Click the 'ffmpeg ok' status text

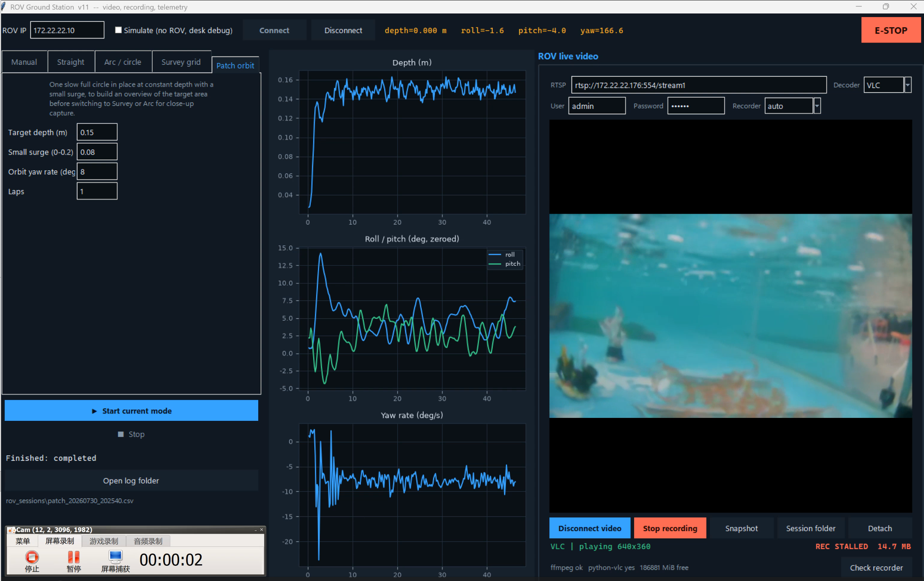click(566, 567)
